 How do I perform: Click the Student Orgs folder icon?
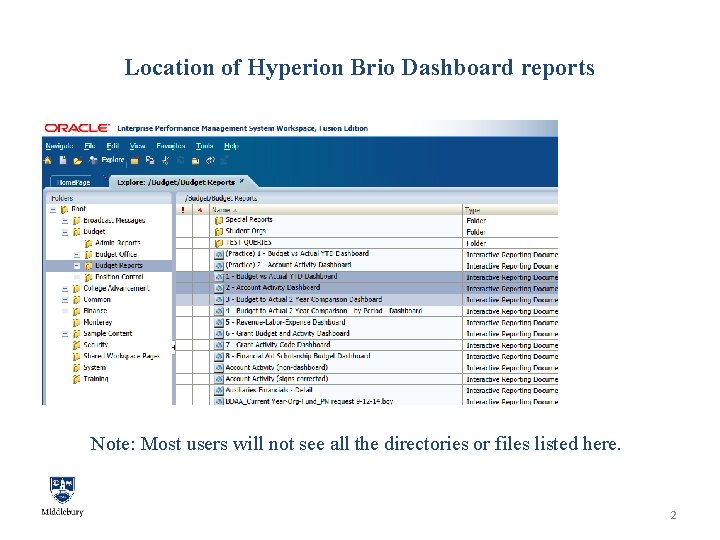(x=219, y=232)
